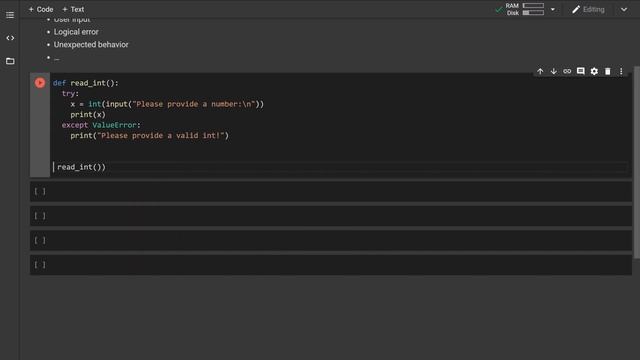Click the 'read_int())' call line
Viewport: 640px width, 360px height.
pos(81,167)
